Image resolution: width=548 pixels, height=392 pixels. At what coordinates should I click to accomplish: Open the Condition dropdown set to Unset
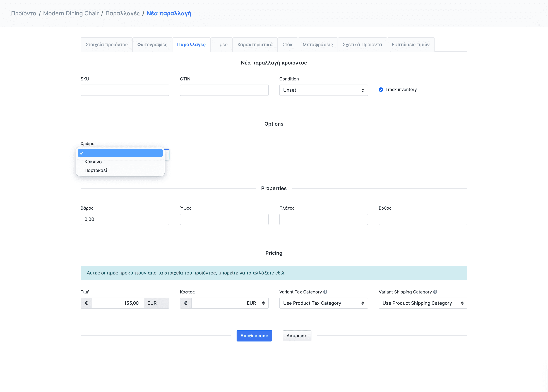coord(323,90)
